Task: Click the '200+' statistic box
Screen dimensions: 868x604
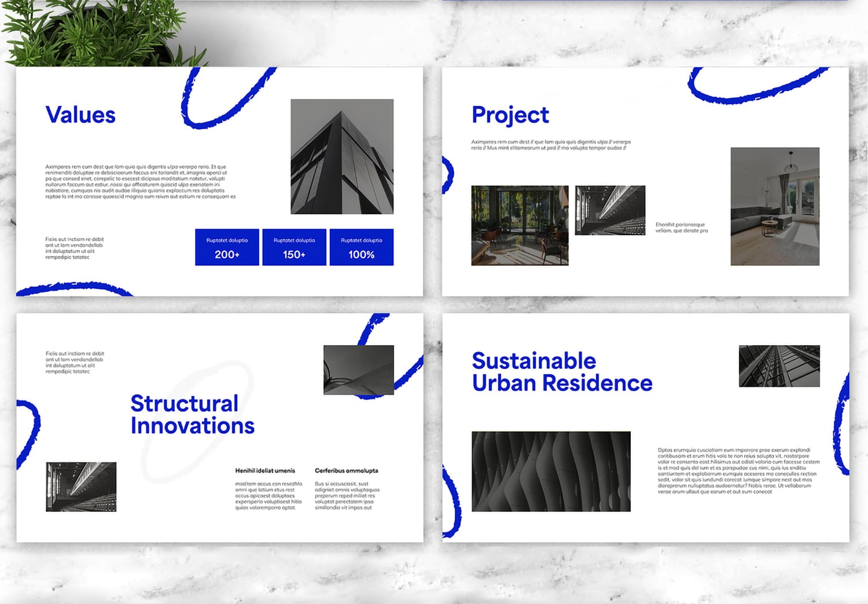Action: click(226, 247)
